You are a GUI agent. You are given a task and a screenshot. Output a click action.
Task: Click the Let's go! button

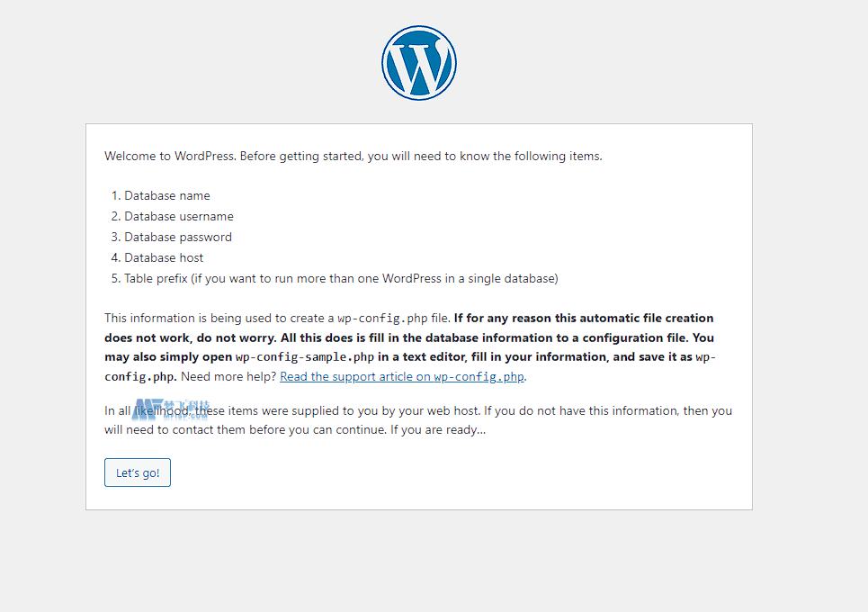tap(138, 472)
